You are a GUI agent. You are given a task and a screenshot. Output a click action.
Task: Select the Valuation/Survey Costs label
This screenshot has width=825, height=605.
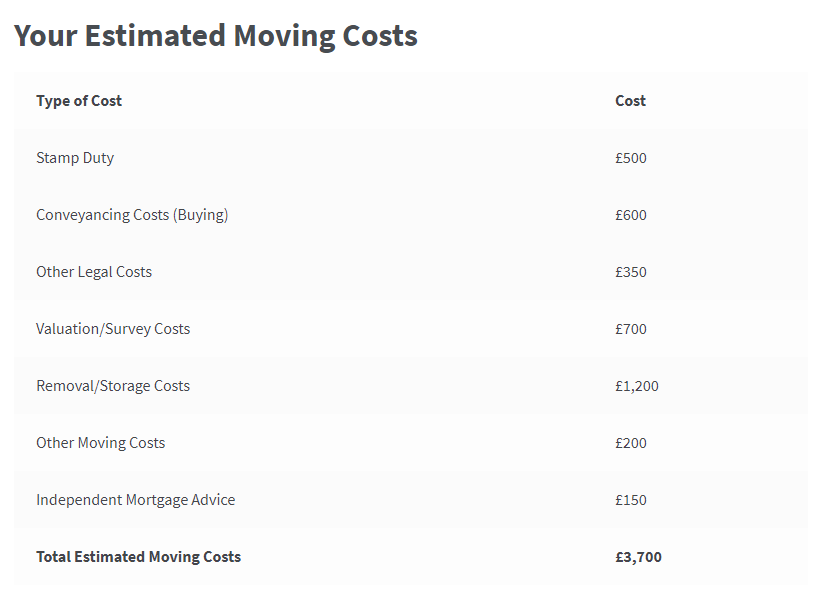coord(113,329)
